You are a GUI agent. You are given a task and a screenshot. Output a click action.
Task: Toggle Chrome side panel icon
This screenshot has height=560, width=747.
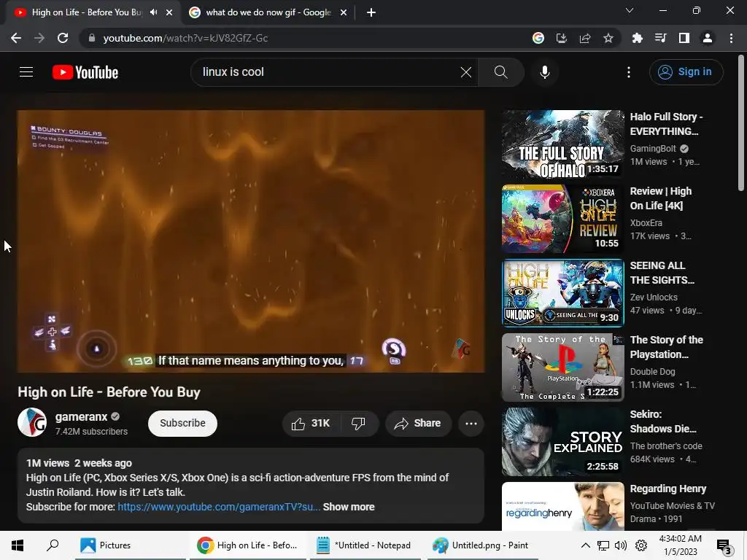[x=684, y=38]
